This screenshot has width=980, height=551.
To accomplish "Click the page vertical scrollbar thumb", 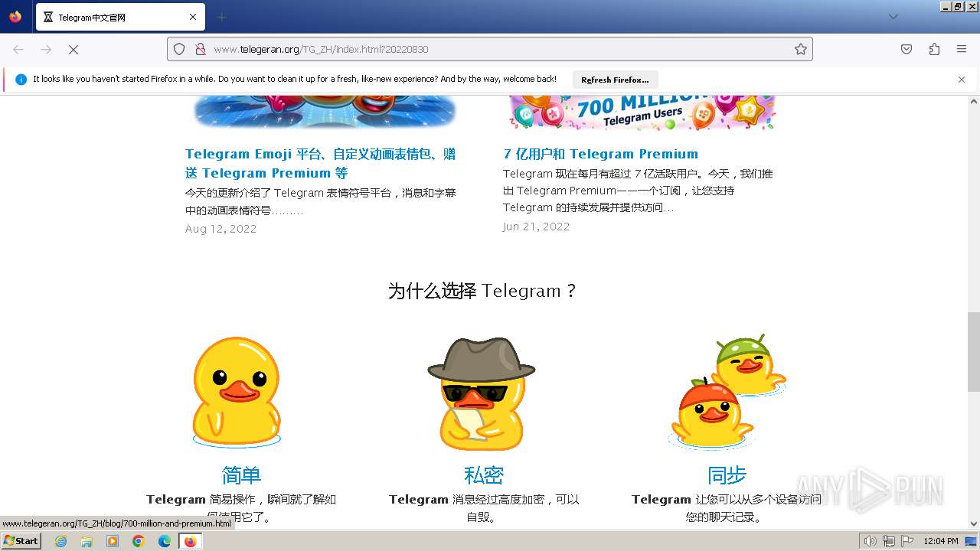I will [x=974, y=352].
